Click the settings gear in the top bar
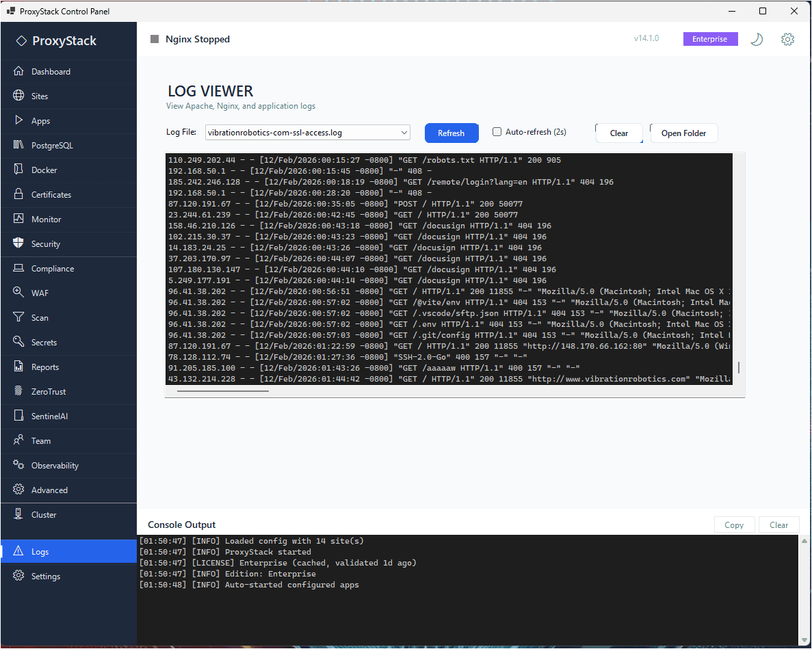 pyautogui.click(x=787, y=39)
